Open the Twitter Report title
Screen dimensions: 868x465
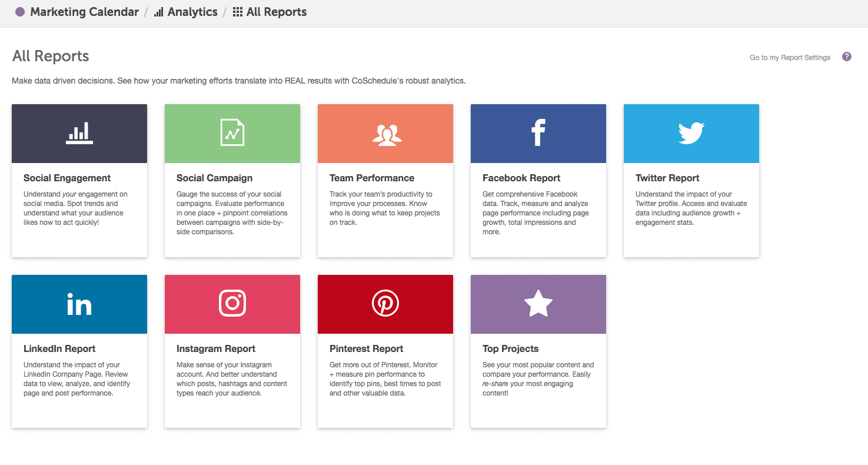point(667,178)
